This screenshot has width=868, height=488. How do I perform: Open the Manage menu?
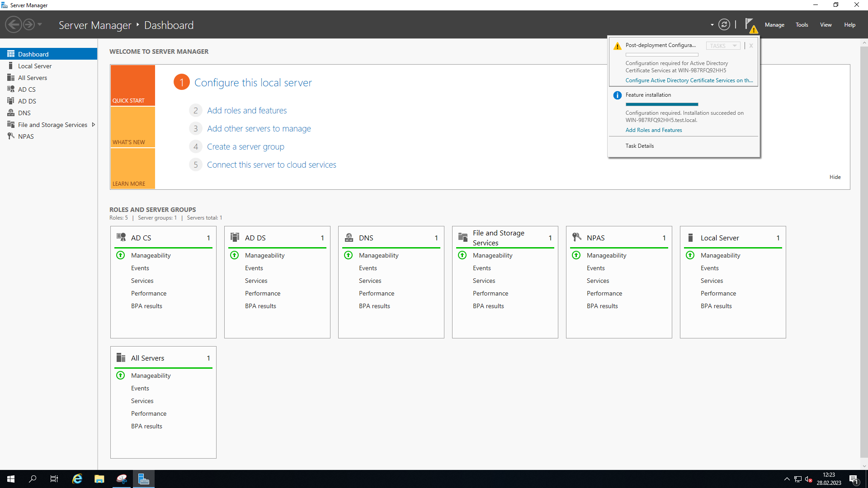pyautogui.click(x=774, y=25)
